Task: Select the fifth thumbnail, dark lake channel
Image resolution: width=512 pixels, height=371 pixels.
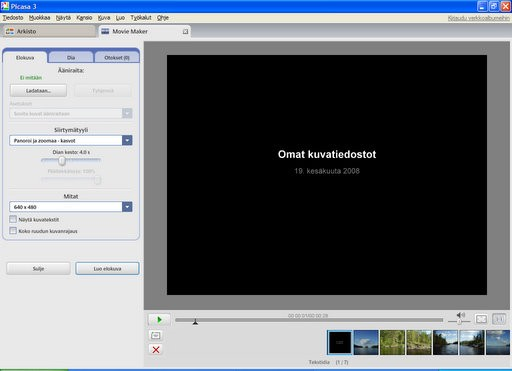Action: pos(445,342)
